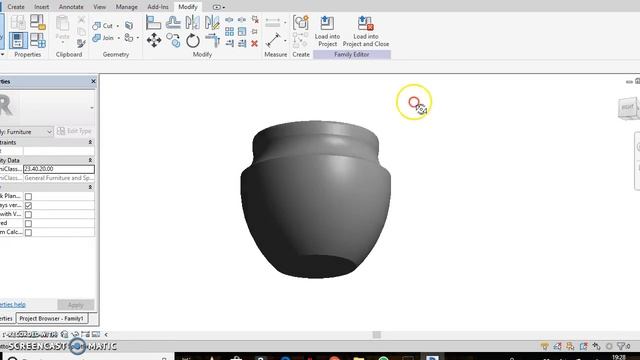
Task: Choose Mirror - Pick Axis tool
Action: [192, 22]
